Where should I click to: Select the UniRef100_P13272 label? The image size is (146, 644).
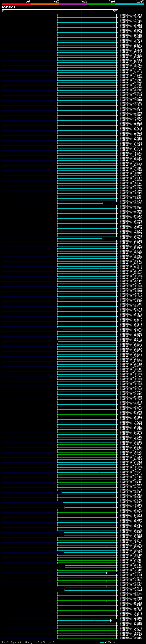point(131,361)
